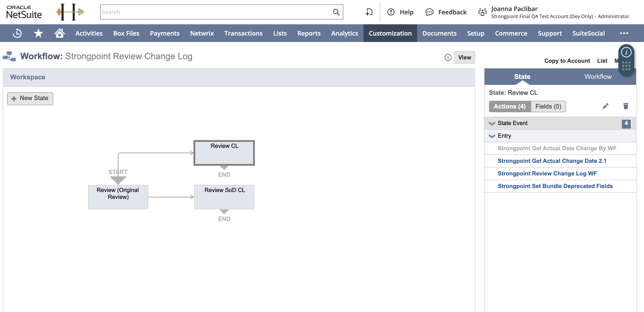Switch to the Actions (4) toggle
This screenshot has width=644, height=312.
[510, 106]
